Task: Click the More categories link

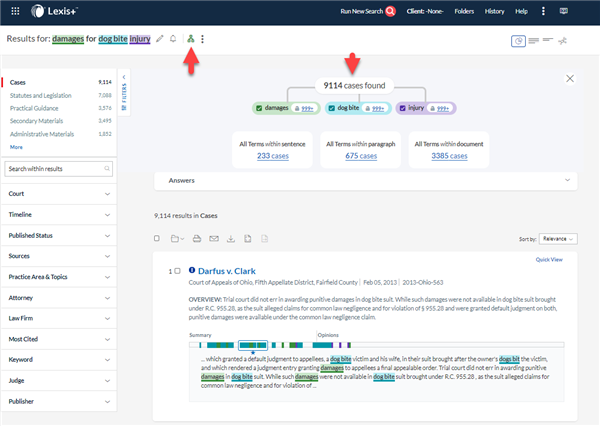Action: click(x=16, y=147)
